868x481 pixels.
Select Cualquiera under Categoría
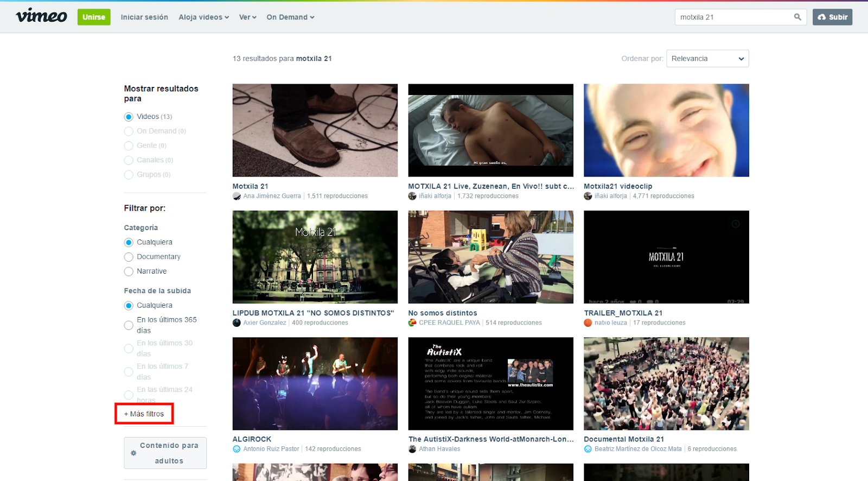tap(129, 242)
